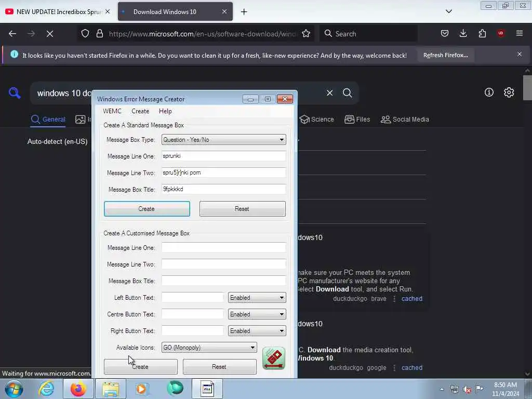Open Internet Explorer from the taskbar

[46, 389]
